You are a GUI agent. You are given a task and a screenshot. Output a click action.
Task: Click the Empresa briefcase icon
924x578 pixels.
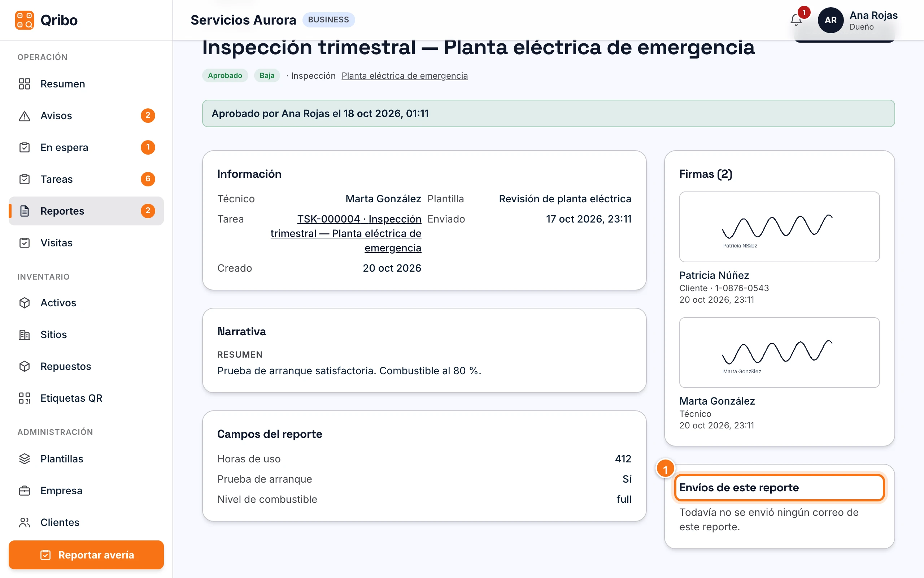coord(25,490)
